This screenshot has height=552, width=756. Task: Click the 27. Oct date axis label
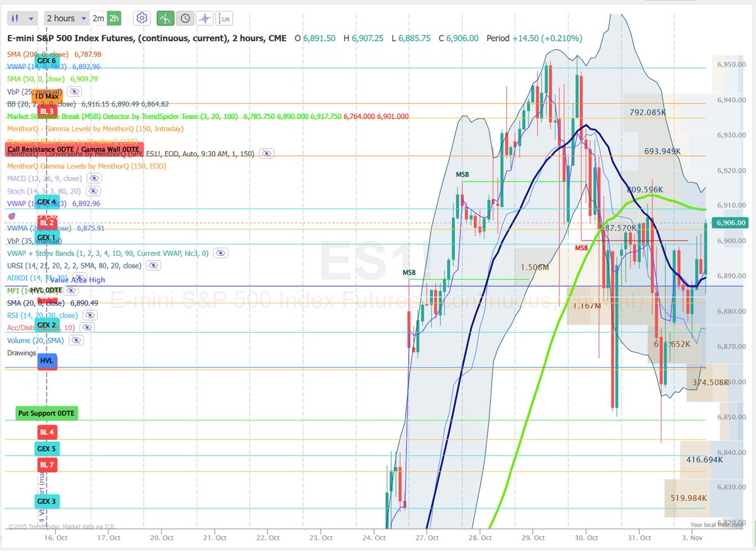tap(427, 538)
